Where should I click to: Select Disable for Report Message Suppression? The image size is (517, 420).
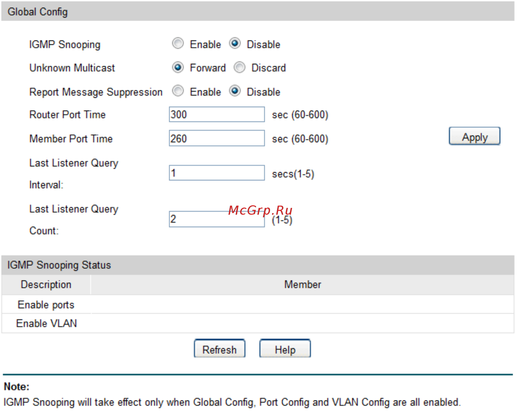click(x=235, y=91)
